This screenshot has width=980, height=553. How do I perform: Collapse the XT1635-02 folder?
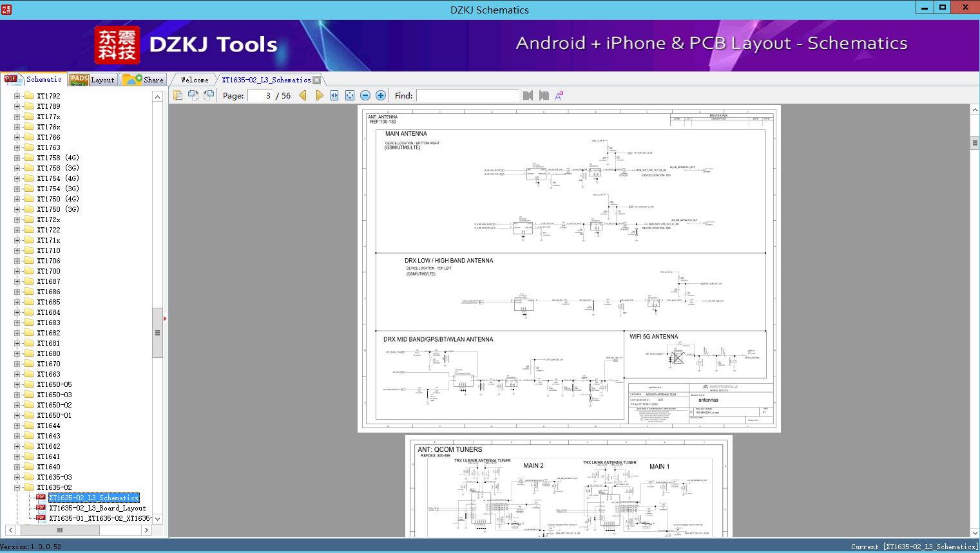click(x=17, y=487)
